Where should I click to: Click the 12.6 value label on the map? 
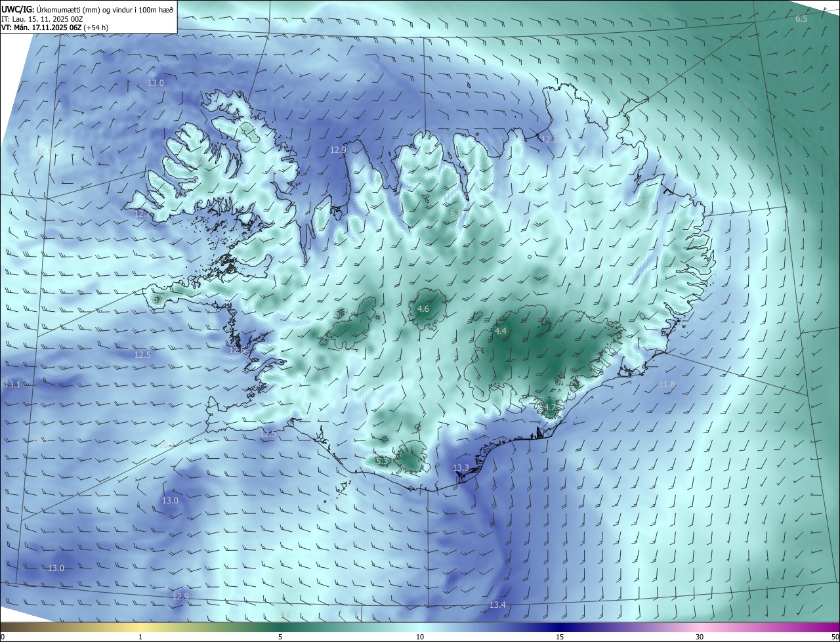(237, 351)
